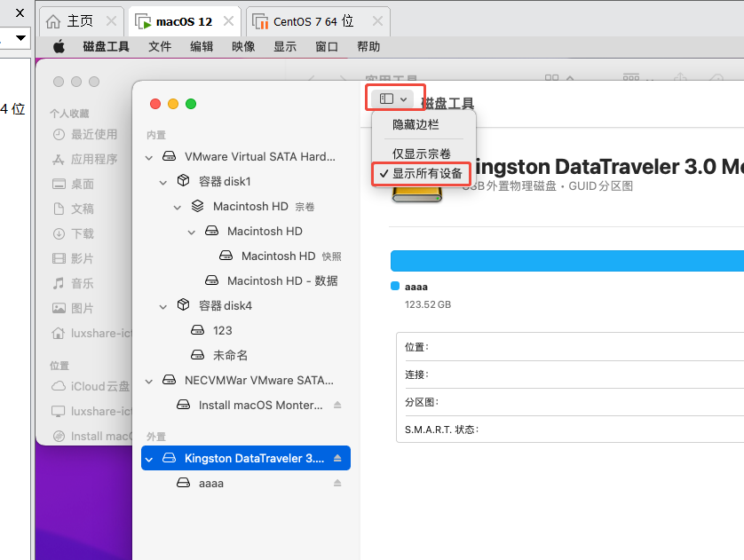Close the macOS 12 tab

(230, 21)
